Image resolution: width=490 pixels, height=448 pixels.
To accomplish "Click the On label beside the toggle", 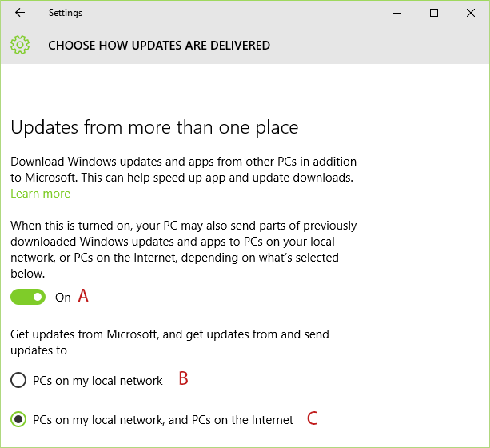I will pyautogui.click(x=63, y=298).
